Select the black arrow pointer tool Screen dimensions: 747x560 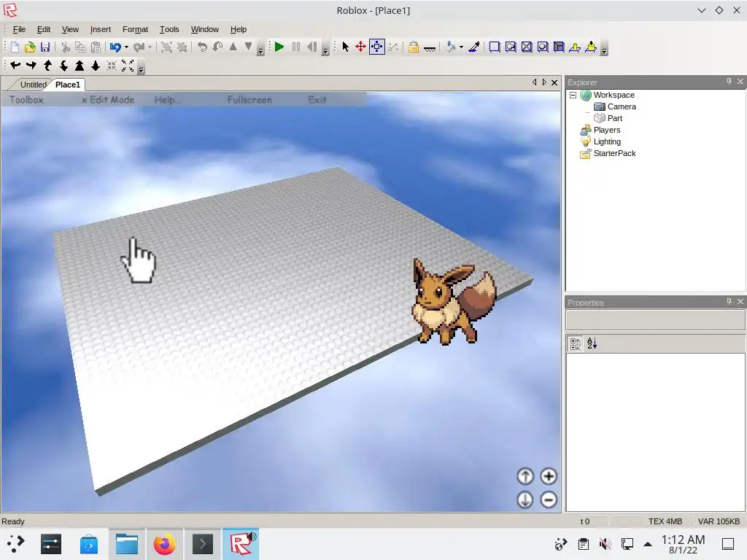tap(345, 47)
